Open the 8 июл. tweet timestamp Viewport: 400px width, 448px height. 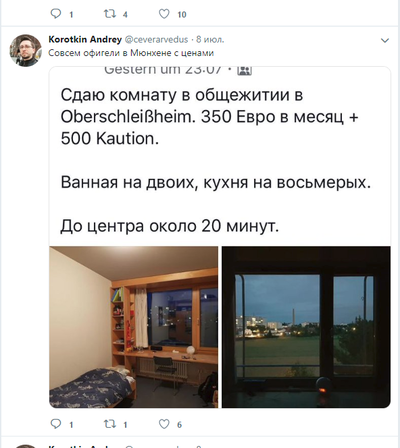(210, 40)
